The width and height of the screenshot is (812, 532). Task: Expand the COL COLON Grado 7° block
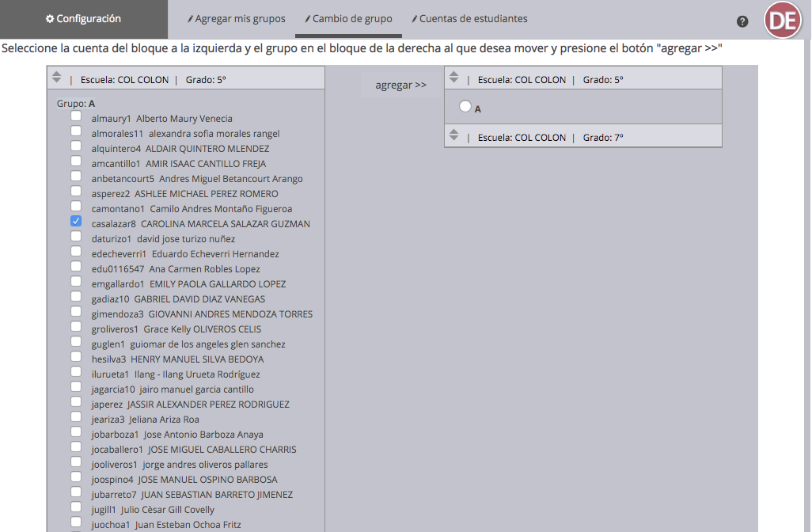click(453, 136)
